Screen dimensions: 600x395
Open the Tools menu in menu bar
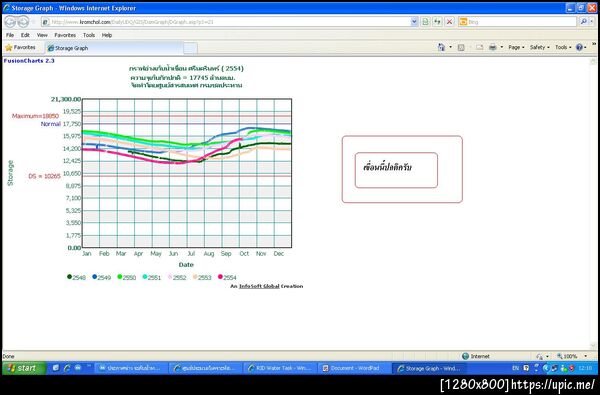pyautogui.click(x=89, y=35)
